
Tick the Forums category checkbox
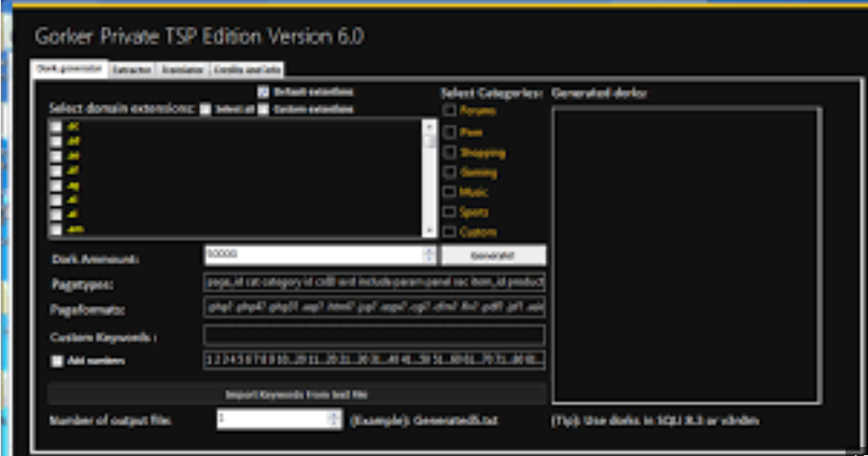(x=450, y=111)
